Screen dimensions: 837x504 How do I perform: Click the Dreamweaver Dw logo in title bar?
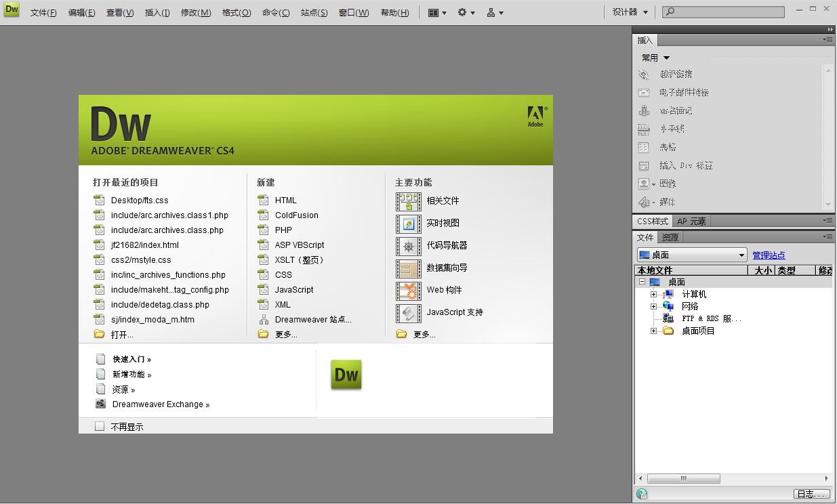click(x=12, y=10)
